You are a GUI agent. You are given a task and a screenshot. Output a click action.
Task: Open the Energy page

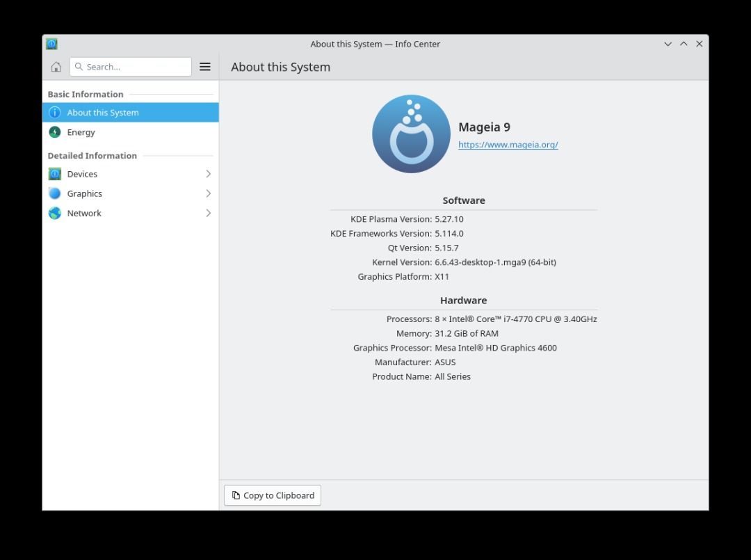coord(130,132)
